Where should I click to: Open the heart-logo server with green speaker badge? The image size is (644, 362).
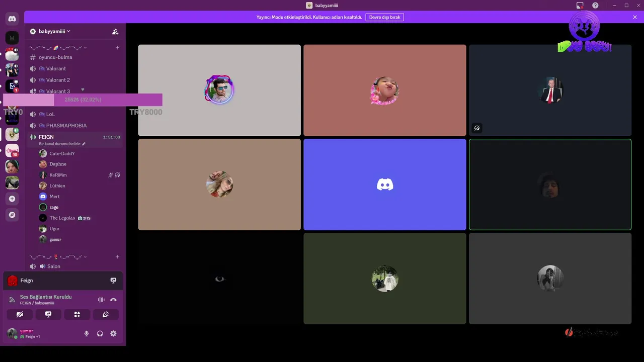12,134
